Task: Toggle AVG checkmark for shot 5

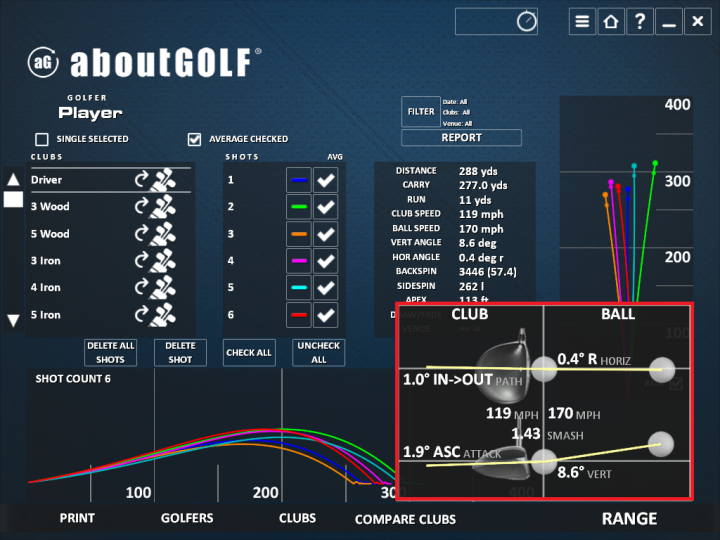Action: pyautogui.click(x=326, y=288)
